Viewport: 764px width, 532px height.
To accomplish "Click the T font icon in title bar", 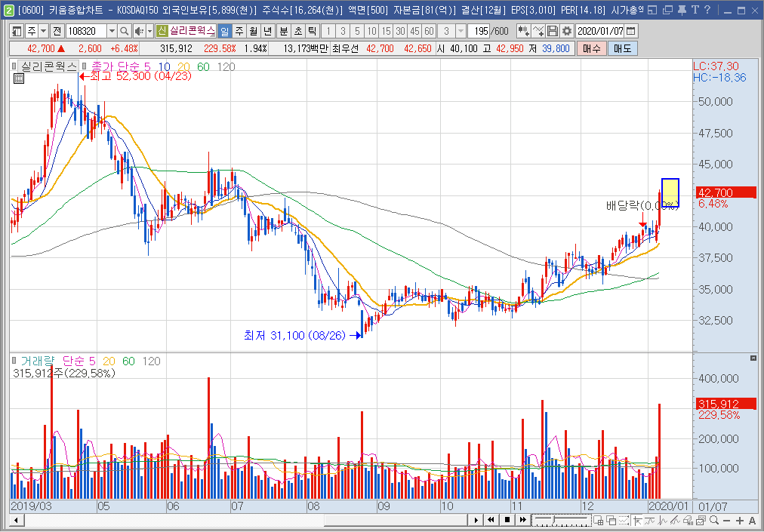I will (x=695, y=10).
